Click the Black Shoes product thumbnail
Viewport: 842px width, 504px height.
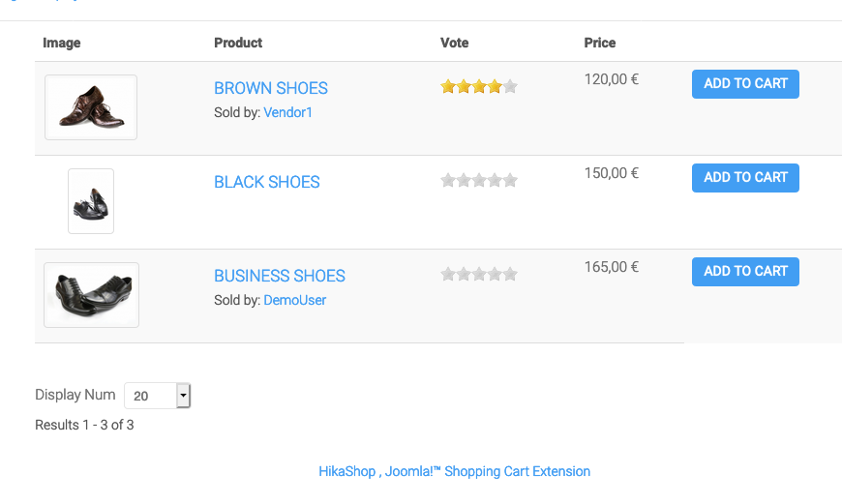(91, 201)
